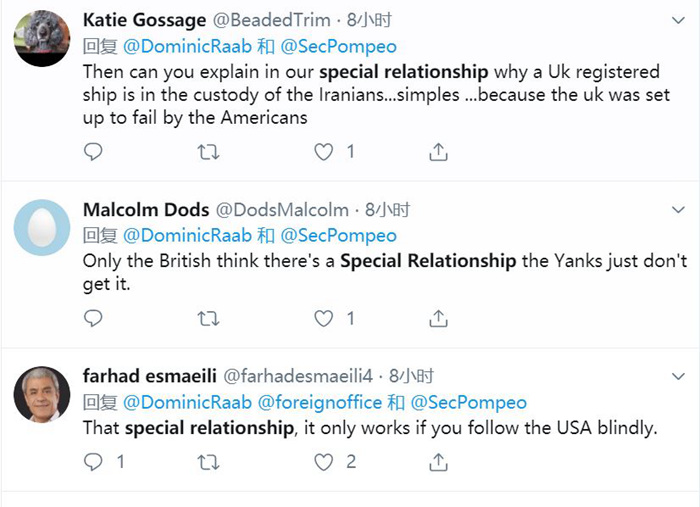Retweet farhad esmaeili's tweet
700x507 pixels.
208,462
